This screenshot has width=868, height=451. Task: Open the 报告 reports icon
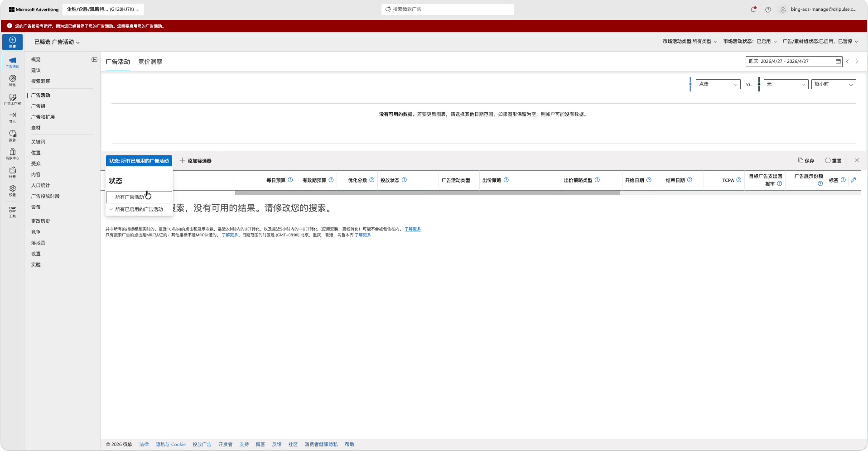tap(12, 136)
